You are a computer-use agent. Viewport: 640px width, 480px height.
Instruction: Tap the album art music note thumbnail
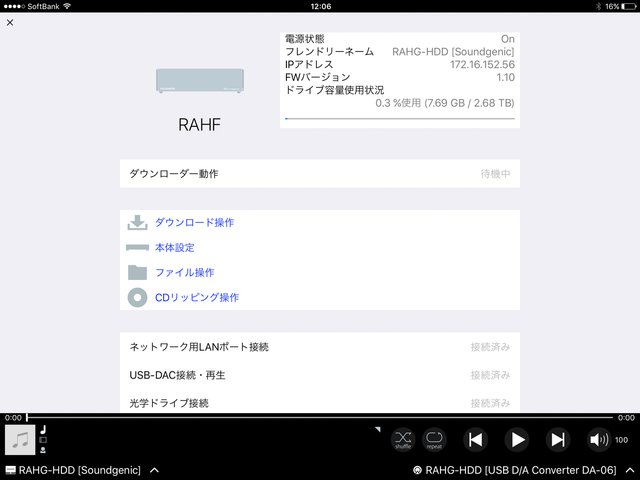[20, 439]
